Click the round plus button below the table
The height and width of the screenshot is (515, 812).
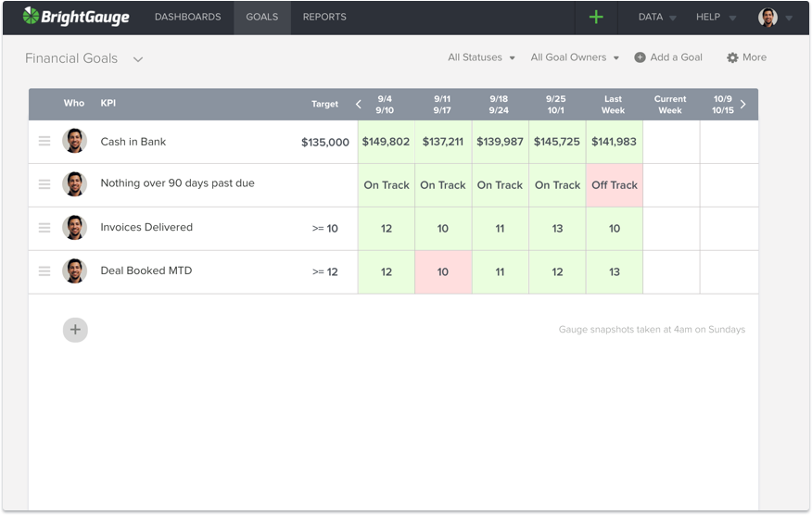click(x=75, y=329)
